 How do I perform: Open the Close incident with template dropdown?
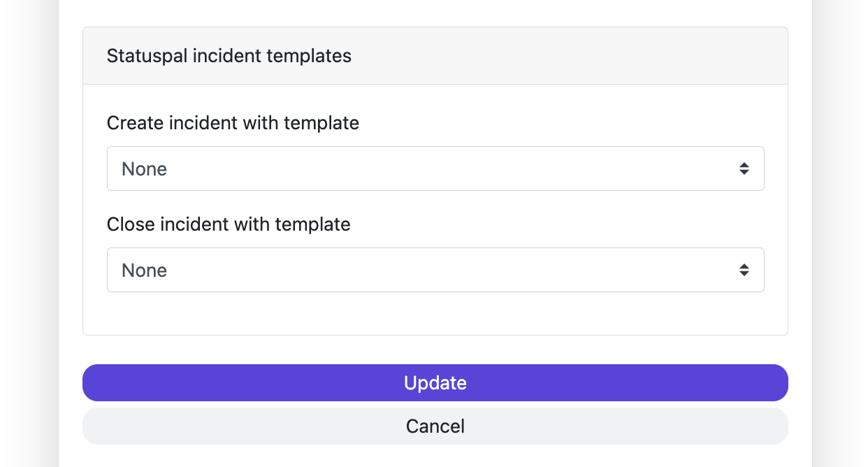click(435, 270)
